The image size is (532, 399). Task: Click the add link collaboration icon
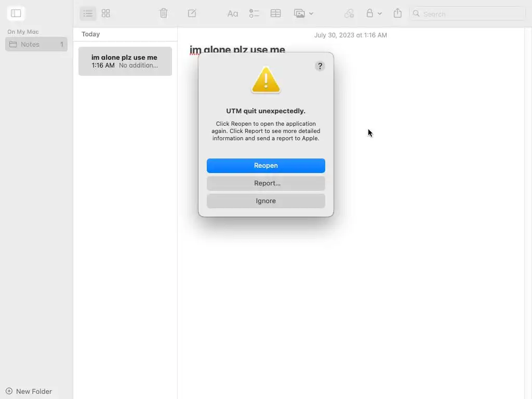(x=349, y=14)
